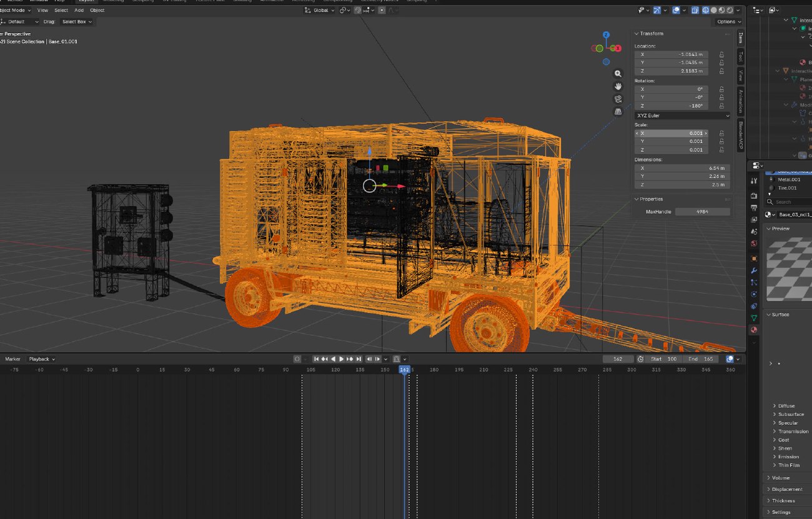Image resolution: width=812 pixels, height=519 pixels.
Task: Switch to the Item sidebar tab
Action: click(741, 37)
